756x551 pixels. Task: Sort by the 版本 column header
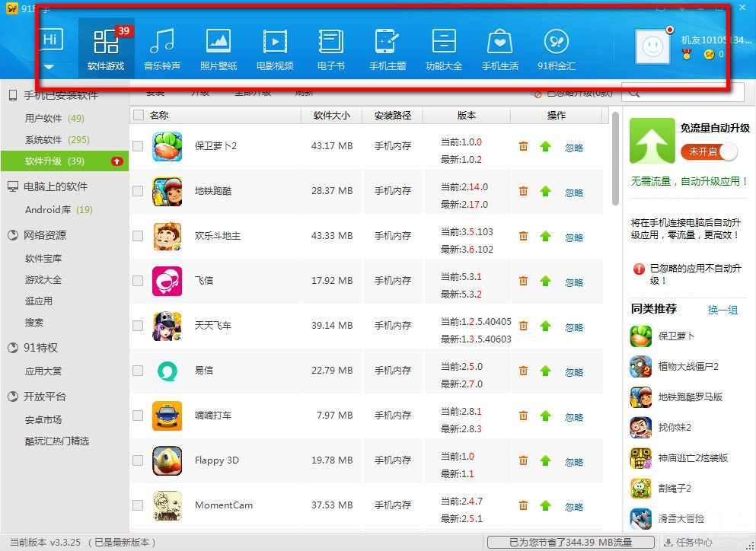click(x=466, y=115)
